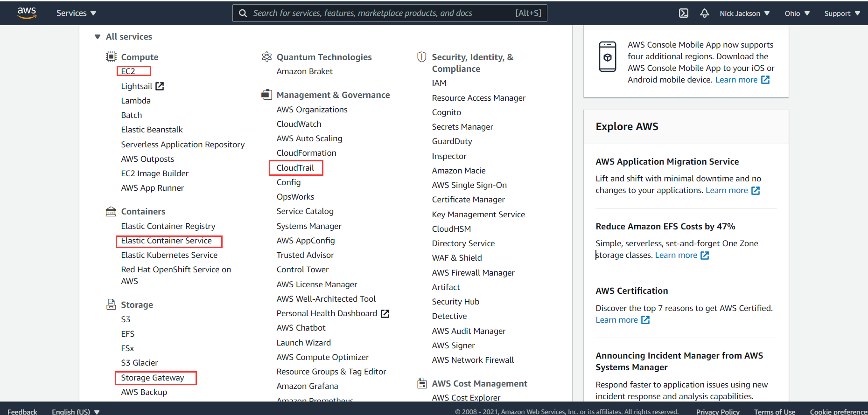Open the S3 service
868x415 pixels.
tap(126, 319)
